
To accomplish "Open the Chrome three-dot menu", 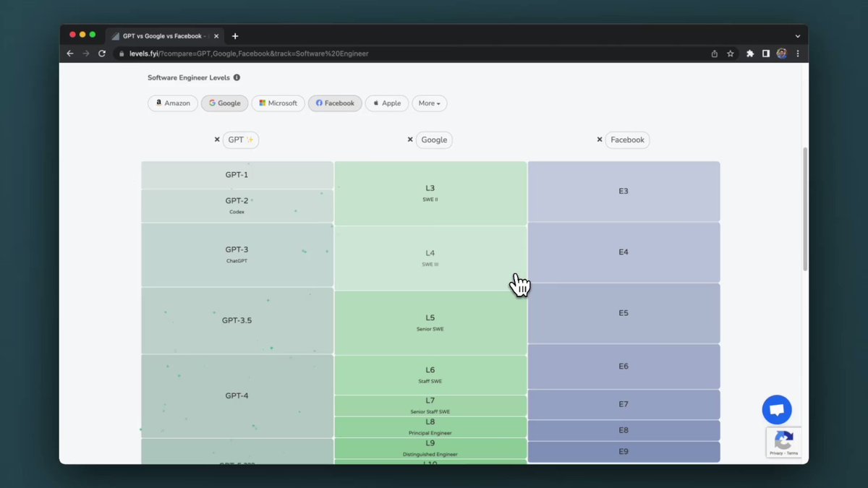I will tap(798, 53).
